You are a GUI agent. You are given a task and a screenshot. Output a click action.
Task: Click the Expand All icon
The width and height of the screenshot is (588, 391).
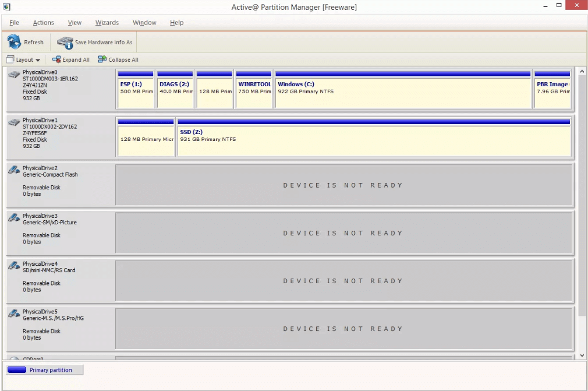pos(56,59)
